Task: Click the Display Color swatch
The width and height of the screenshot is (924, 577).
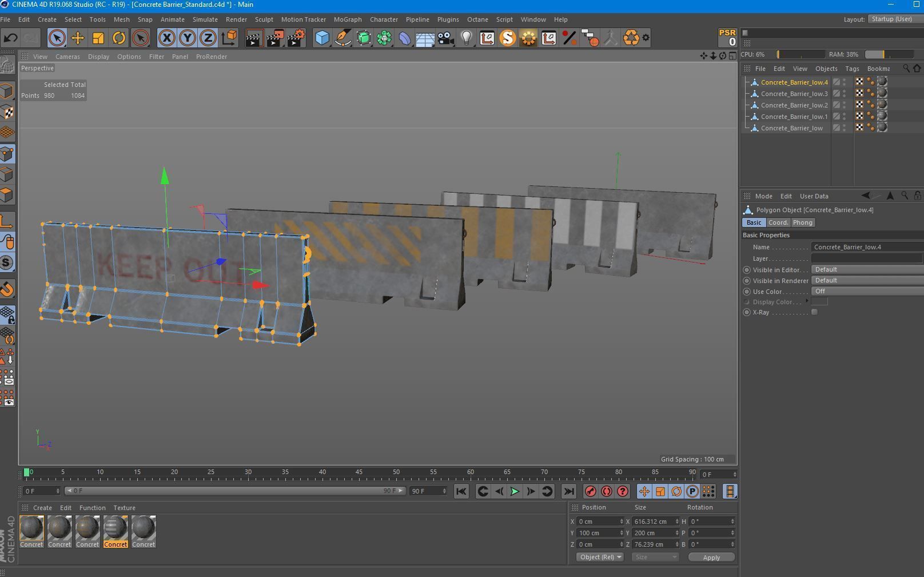Action: pyautogui.click(x=819, y=301)
